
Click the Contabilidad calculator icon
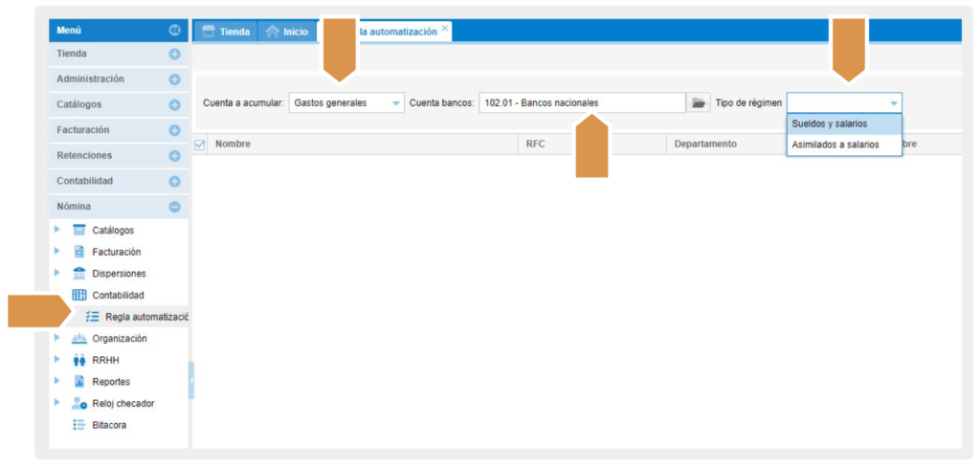pyautogui.click(x=79, y=295)
